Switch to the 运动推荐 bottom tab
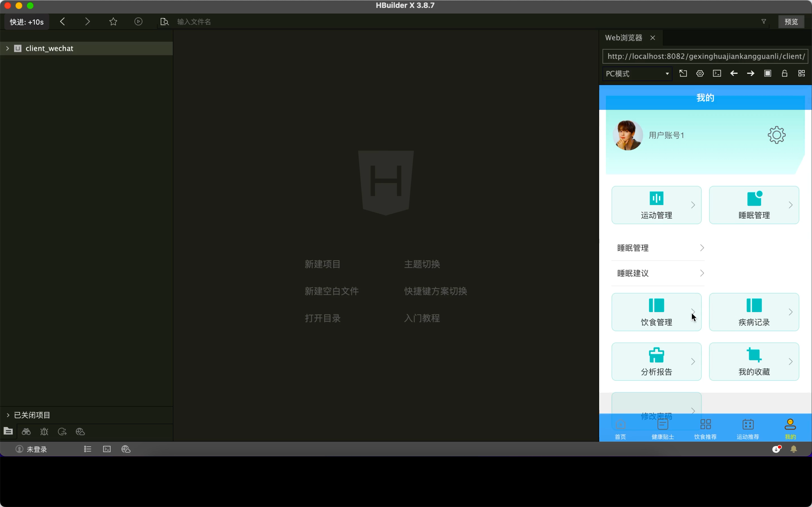Image resolution: width=812 pixels, height=507 pixels. pos(748,429)
